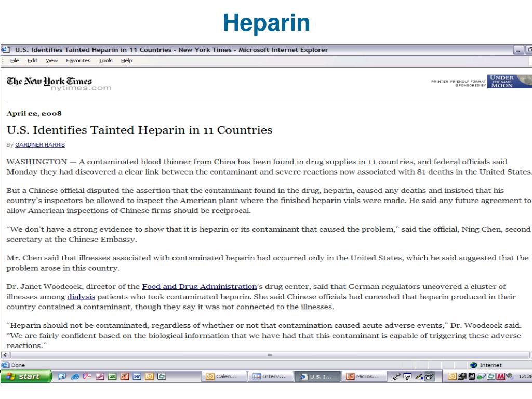
Task: Click the window-with-pen icon on the language bar
Action: 407,376
